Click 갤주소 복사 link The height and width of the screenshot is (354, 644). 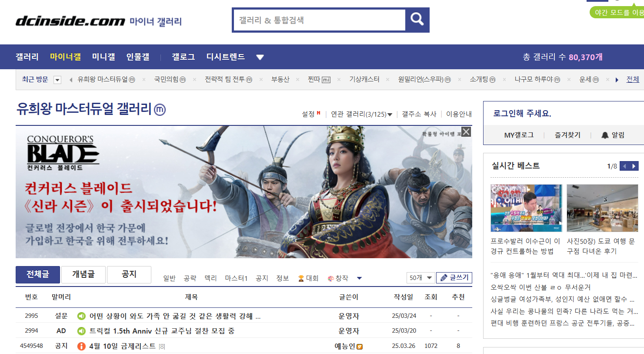(419, 114)
